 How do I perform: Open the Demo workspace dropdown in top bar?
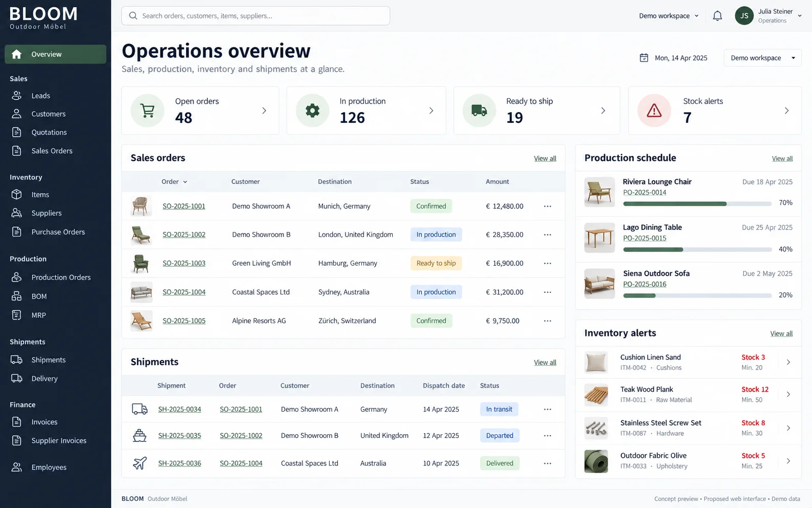coord(669,16)
